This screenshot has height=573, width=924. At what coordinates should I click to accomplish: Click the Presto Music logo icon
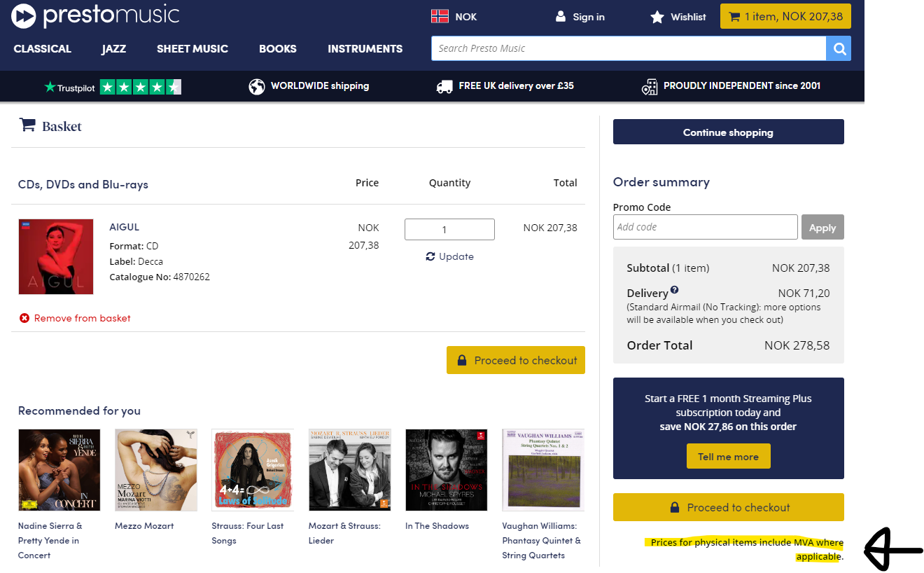[24, 15]
